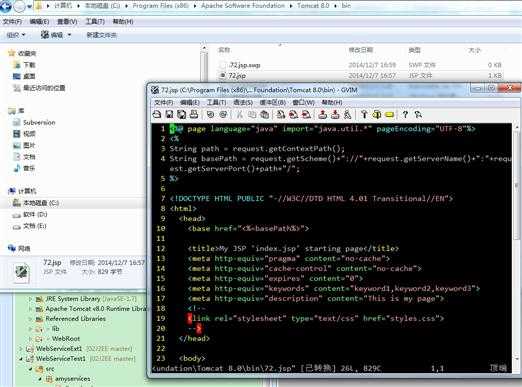Open the recent locations dropdown beside Forward

point(30,6)
